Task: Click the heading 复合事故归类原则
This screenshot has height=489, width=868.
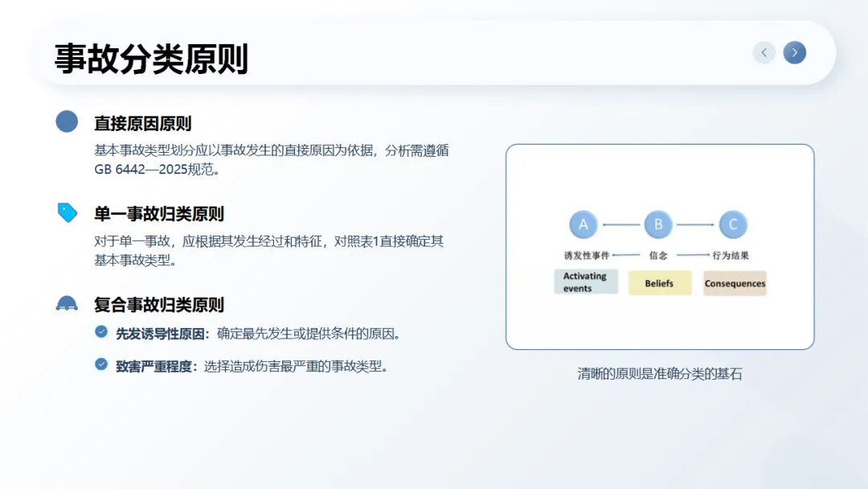Action: tap(159, 305)
